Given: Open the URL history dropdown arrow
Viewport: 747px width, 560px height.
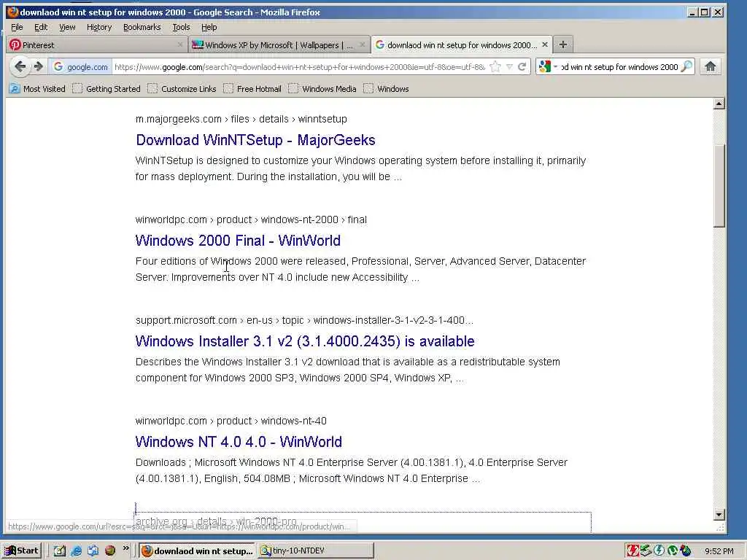Looking at the screenshot, I should [509, 66].
